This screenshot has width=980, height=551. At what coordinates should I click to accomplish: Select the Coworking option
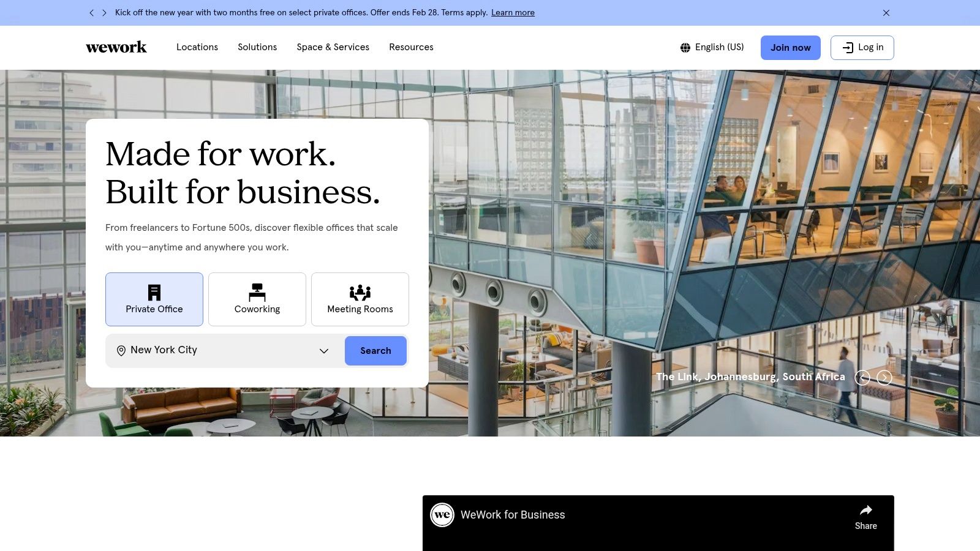coord(257,299)
